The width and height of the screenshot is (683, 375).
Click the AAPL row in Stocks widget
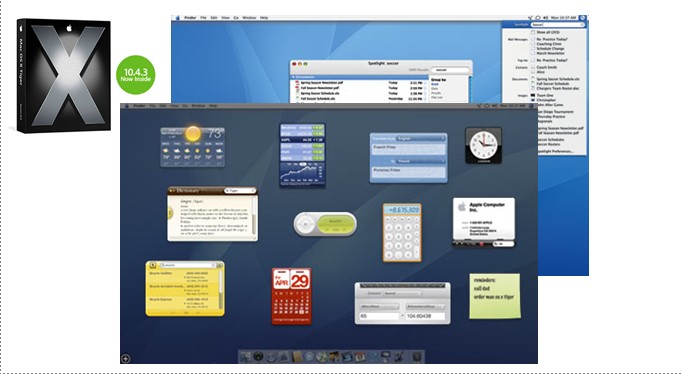(302, 140)
